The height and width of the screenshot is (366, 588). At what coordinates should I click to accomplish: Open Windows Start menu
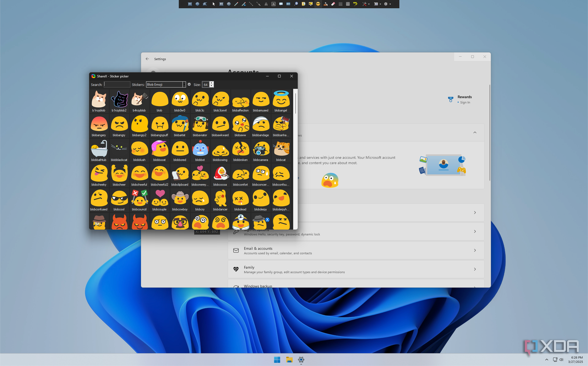(x=277, y=360)
